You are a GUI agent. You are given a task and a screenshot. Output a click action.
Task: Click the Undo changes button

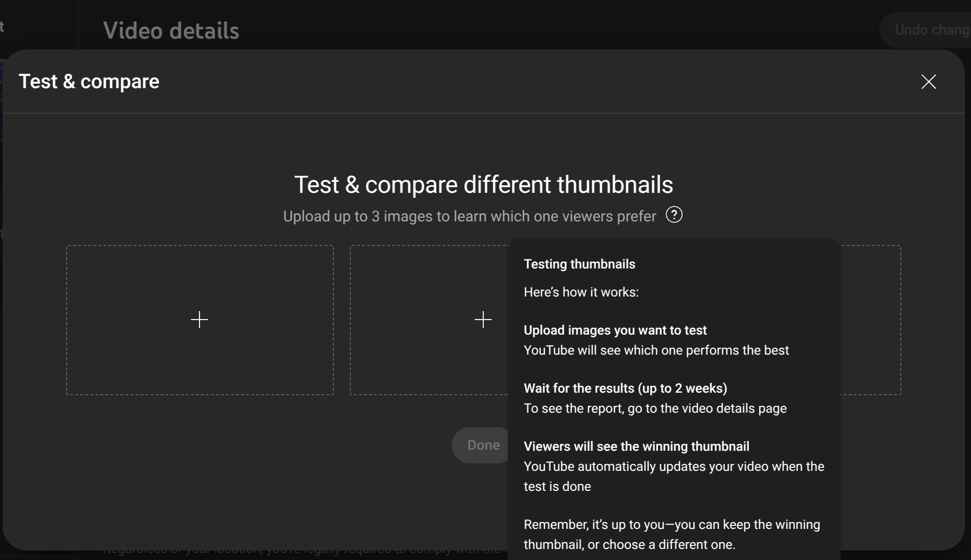pyautogui.click(x=925, y=30)
